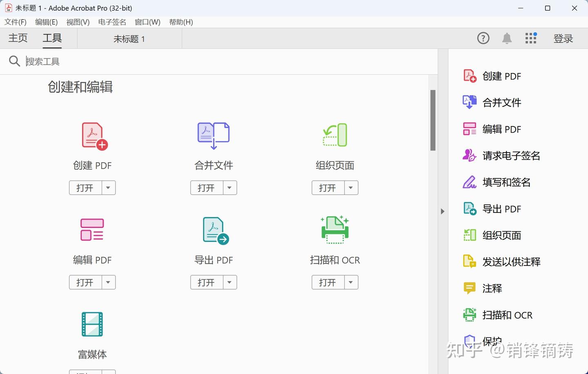588x374 pixels.
Task: Expand the 创建 PDF 打开 dropdown arrow
Action: [108, 188]
